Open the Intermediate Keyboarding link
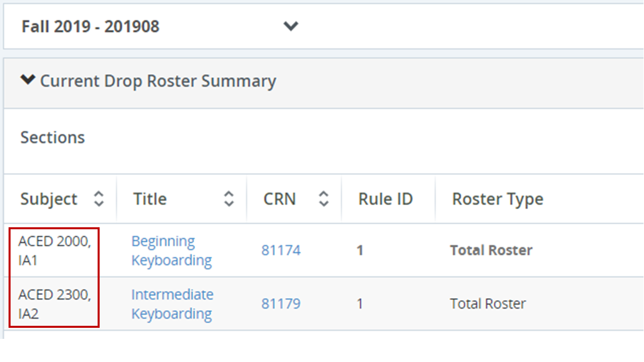This screenshot has height=362, width=644. tap(172, 304)
